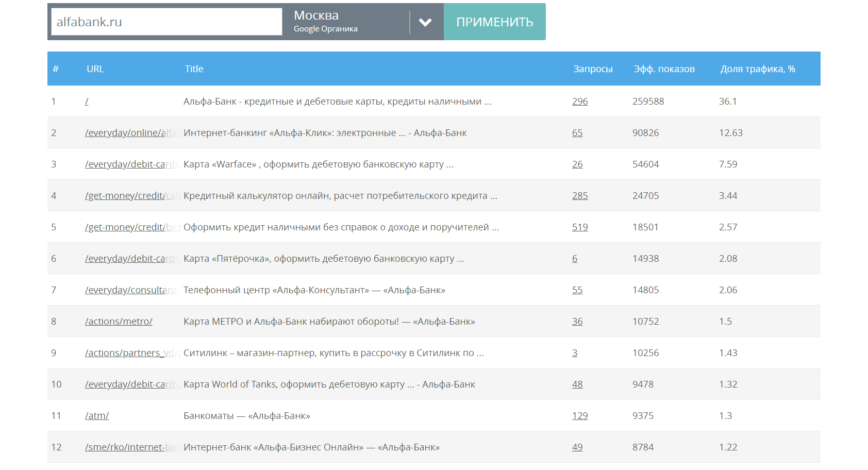
Task: Open the /everyday/consultant URL link
Action: pos(132,290)
